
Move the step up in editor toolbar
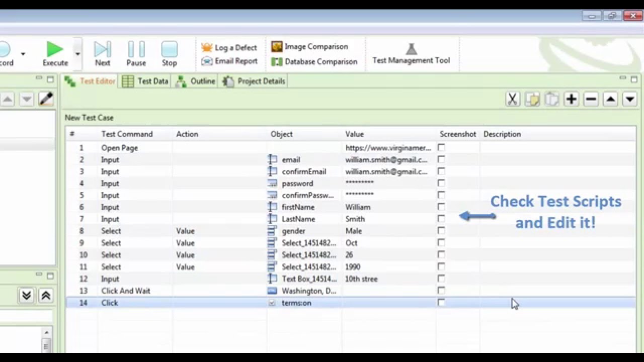(610, 99)
